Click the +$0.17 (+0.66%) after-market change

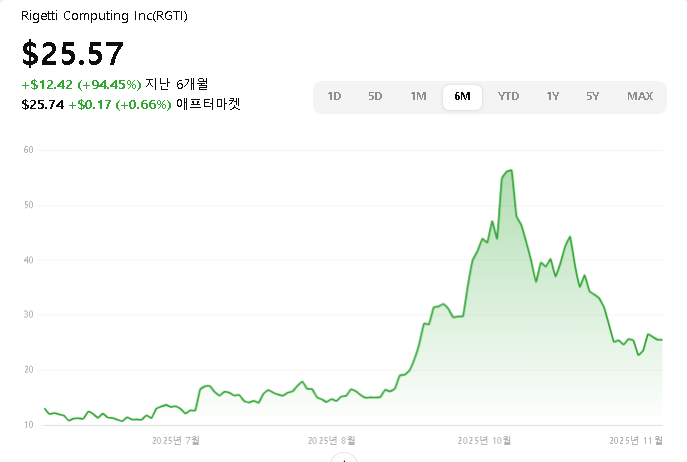(120, 105)
